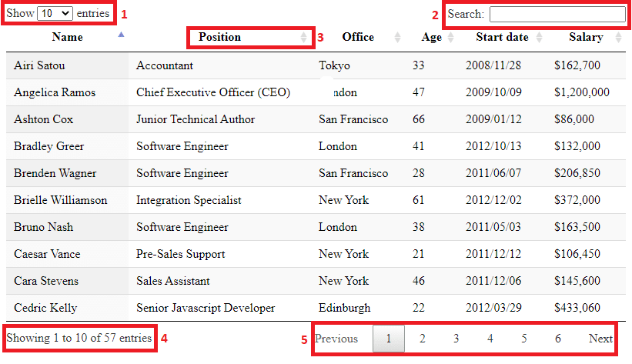Click the Showing 1 to 10 of 57 entries text
The width and height of the screenshot is (632, 364).
79,338
